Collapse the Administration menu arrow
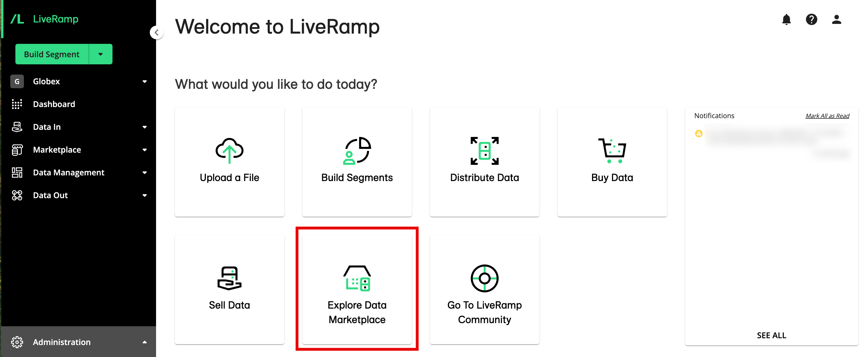Viewport: 868px width, 357px height. click(145, 342)
